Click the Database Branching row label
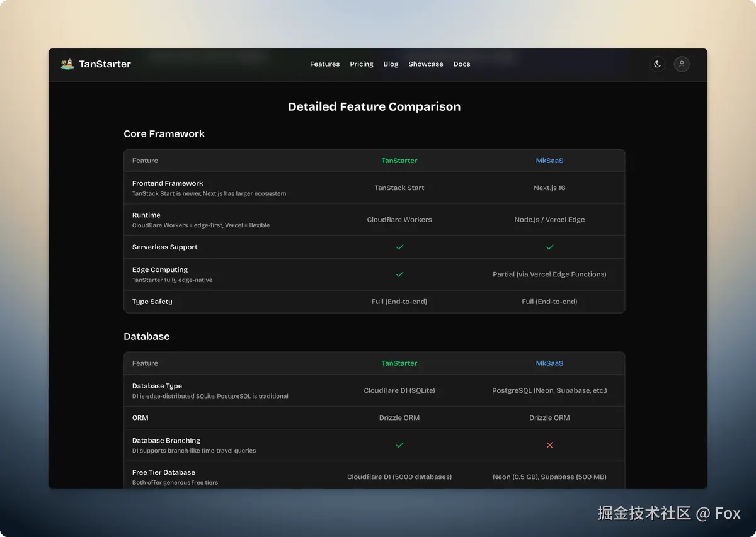756x537 pixels. [166, 441]
